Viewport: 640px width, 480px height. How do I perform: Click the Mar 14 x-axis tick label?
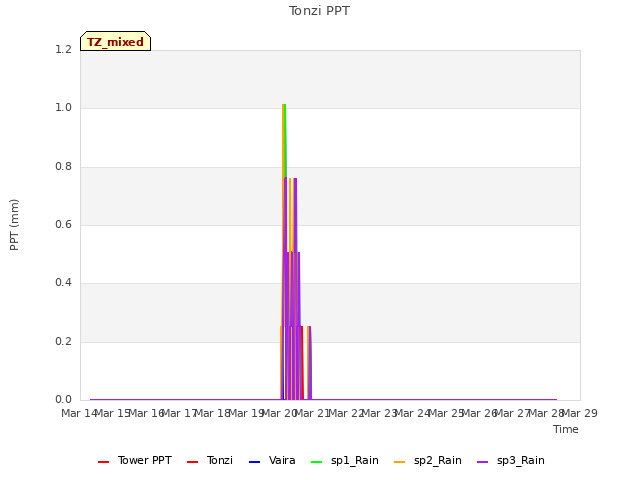[79, 413]
